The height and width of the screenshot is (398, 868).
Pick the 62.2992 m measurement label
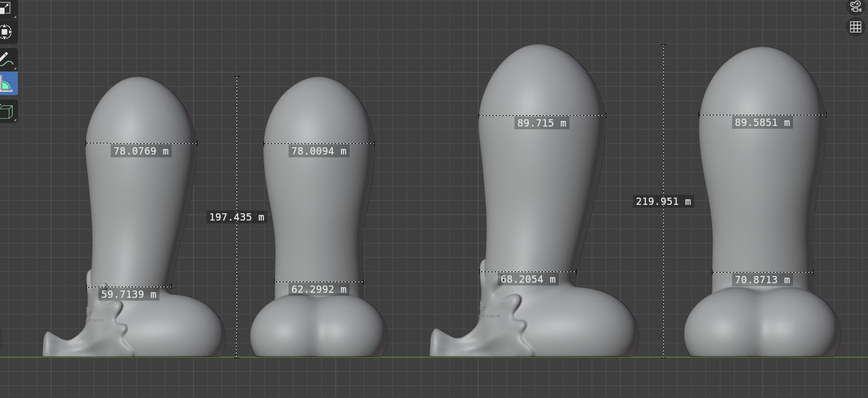click(319, 289)
